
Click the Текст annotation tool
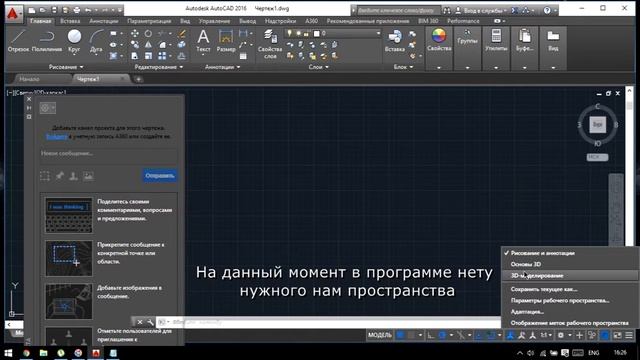click(x=203, y=41)
